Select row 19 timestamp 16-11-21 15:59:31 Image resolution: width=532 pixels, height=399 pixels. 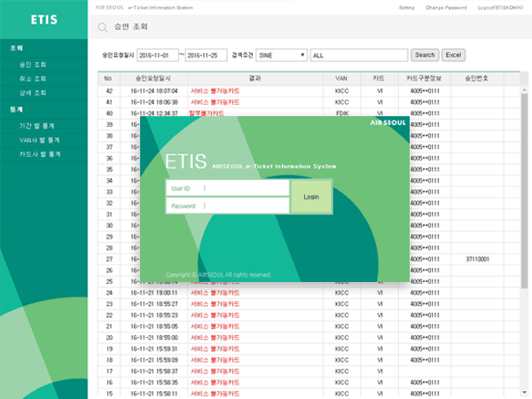click(x=154, y=348)
